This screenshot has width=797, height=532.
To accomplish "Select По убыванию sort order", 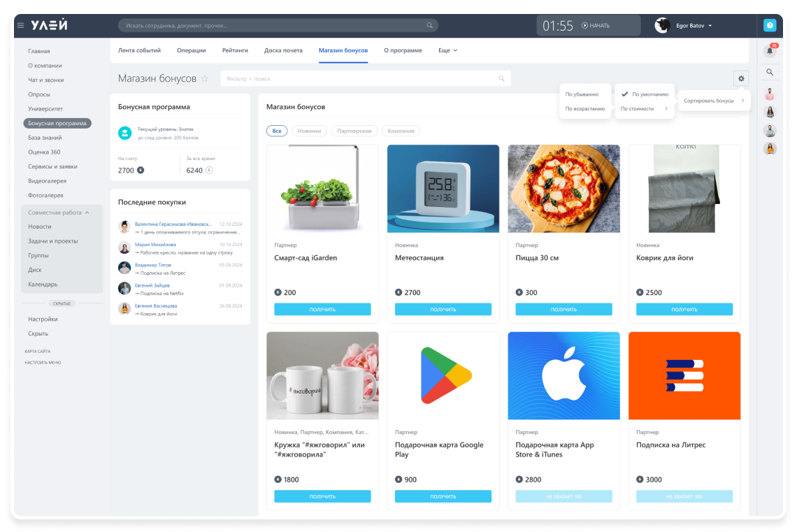I will tap(582, 94).
